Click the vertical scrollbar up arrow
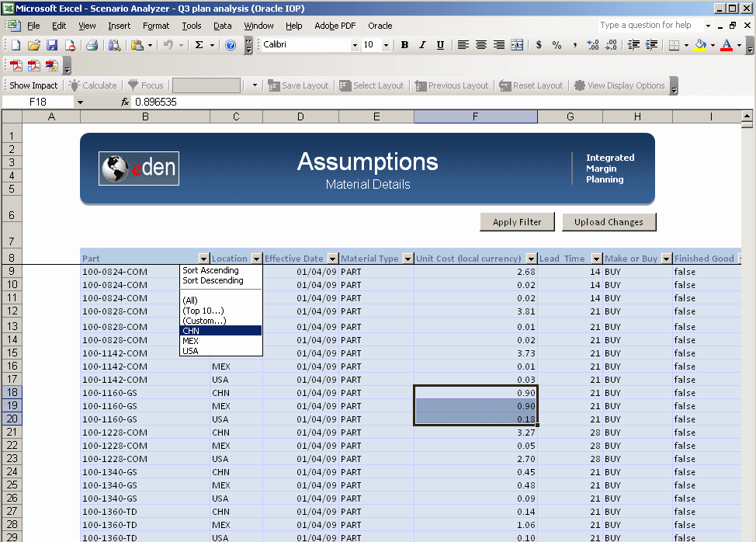The height and width of the screenshot is (542, 756). [747, 116]
